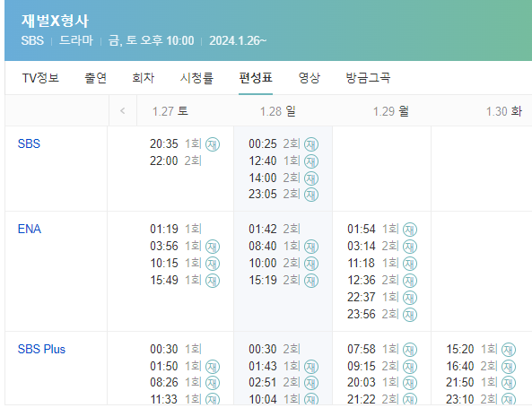
Task: Open the SBS channel link
Action: (x=29, y=143)
